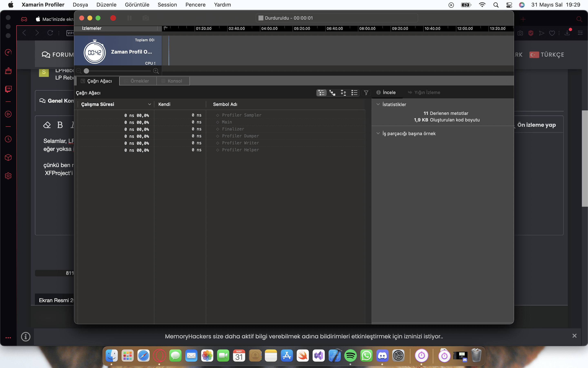Select the Profiler Dumper row
Image resolution: width=588 pixels, height=368 pixels.
click(x=221, y=136)
